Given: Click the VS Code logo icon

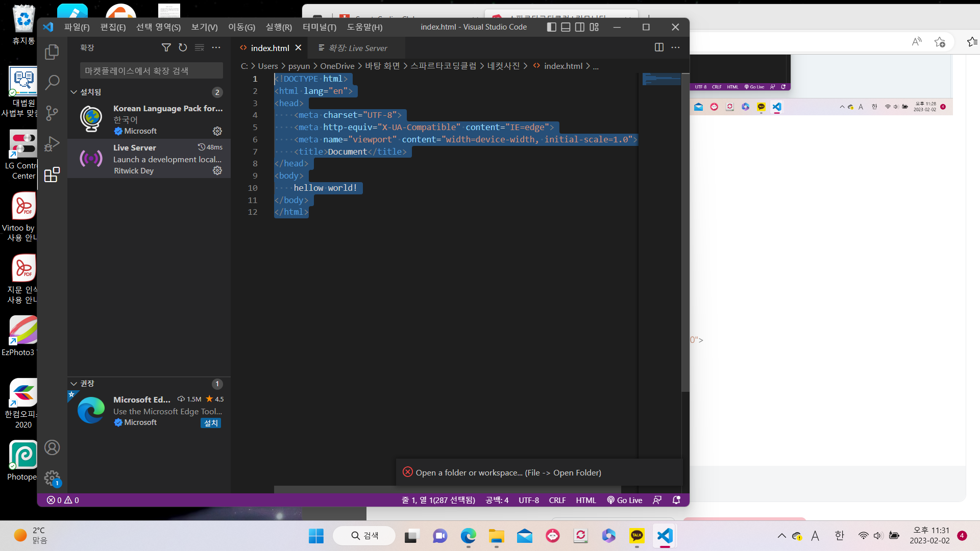Looking at the screenshot, I should tap(48, 27).
